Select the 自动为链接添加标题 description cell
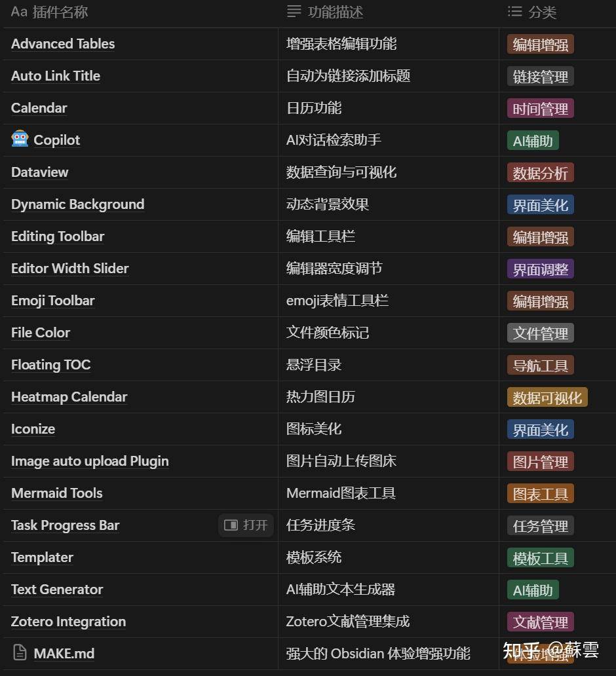 pos(388,76)
